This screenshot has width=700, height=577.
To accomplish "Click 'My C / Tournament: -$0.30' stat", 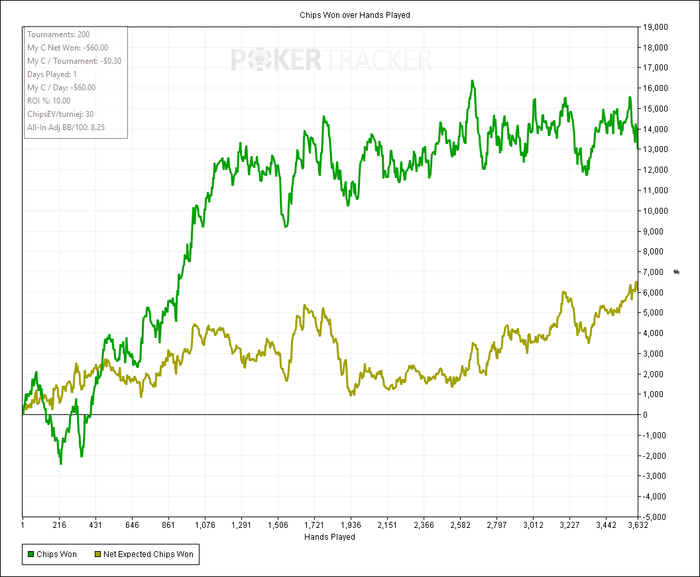I will (75, 61).
